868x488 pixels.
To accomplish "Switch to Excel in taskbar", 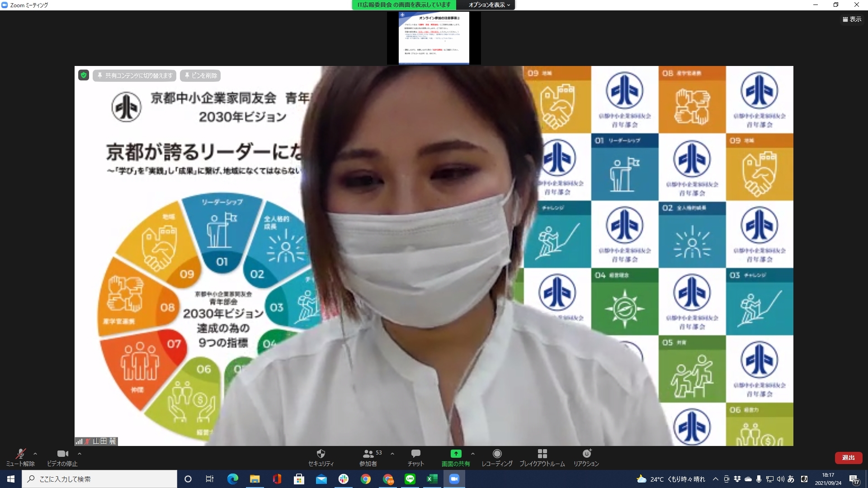I will click(x=432, y=479).
